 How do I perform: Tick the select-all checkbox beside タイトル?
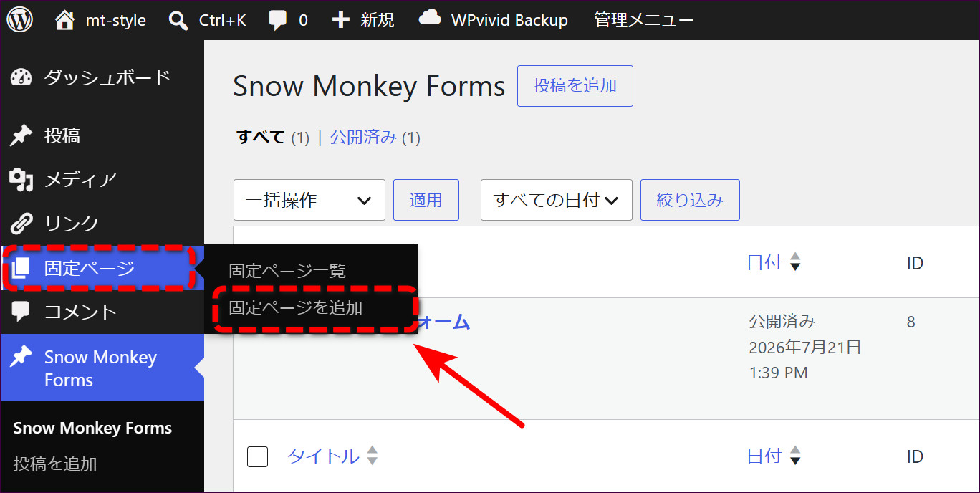(257, 456)
